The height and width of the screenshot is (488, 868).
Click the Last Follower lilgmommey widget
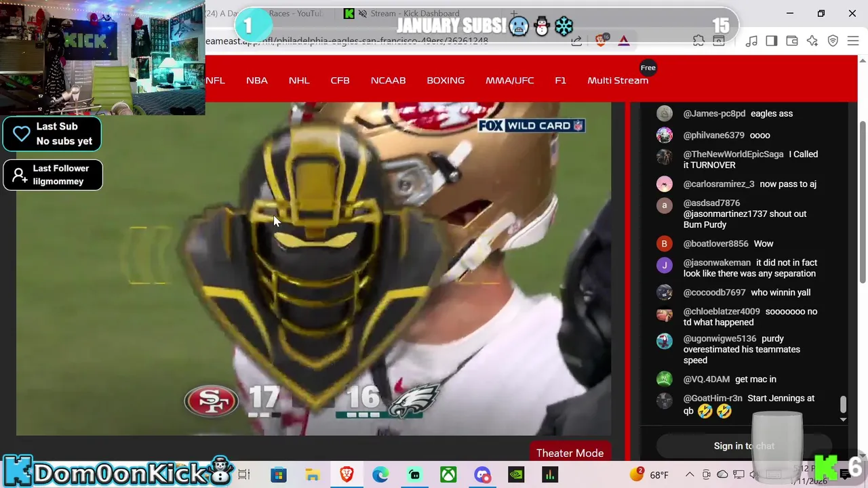pos(53,175)
